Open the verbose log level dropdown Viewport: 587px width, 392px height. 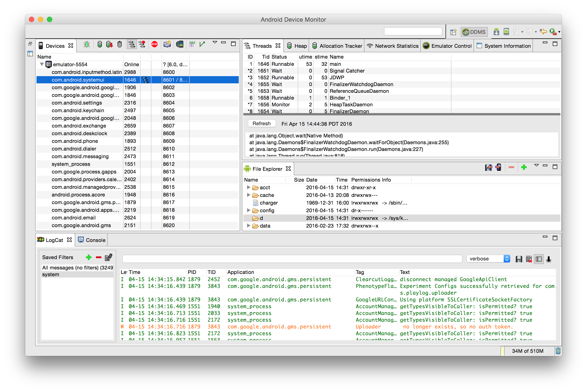(488, 259)
